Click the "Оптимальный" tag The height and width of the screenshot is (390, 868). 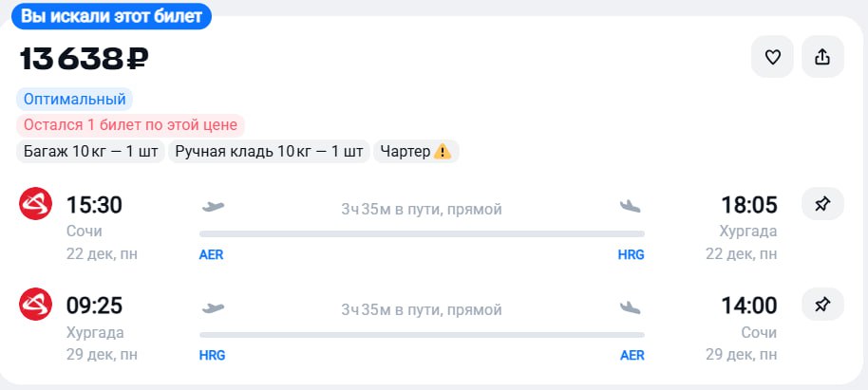pos(75,99)
